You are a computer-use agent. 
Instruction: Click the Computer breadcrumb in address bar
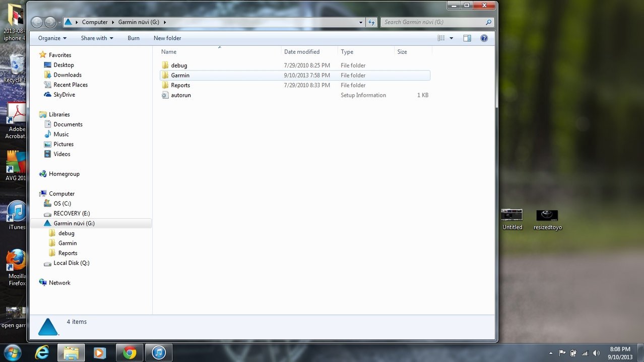pyautogui.click(x=95, y=22)
